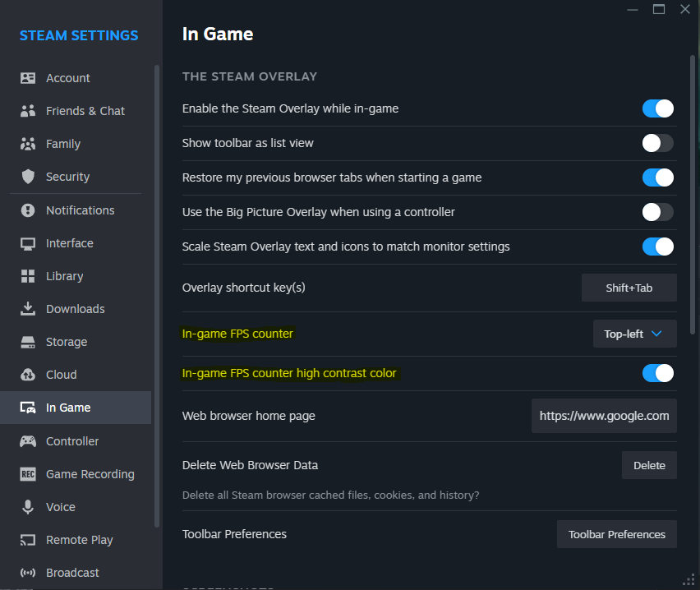Toggle FPS counter high contrast color off
This screenshot has height=590, width=700.
pos(657,373)
